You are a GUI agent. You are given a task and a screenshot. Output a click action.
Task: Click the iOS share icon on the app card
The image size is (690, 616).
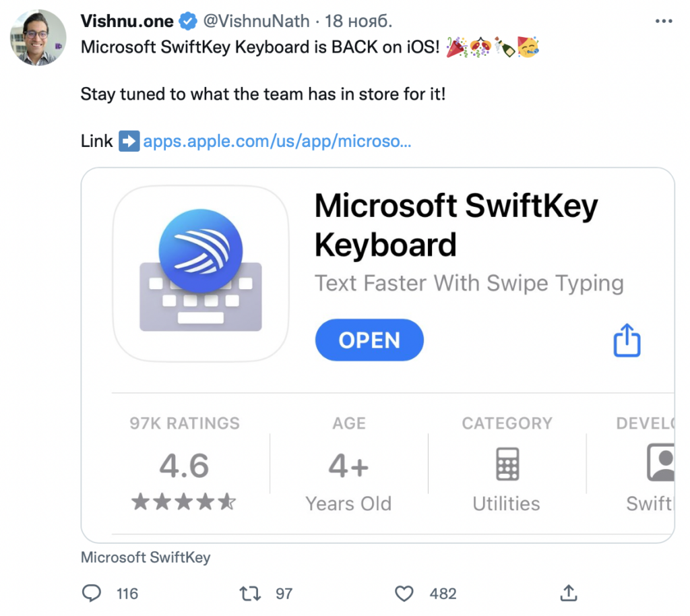pyautogui.click(x=626, y=340)
